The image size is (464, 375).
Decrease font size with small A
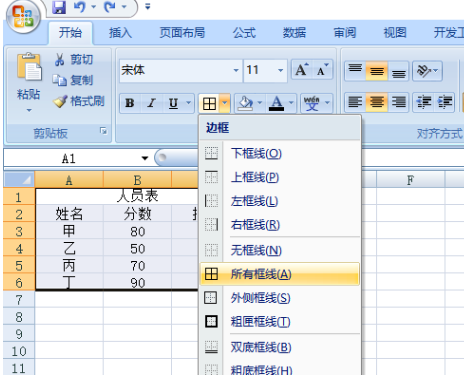pyautogui.click(x=322, y=70)
